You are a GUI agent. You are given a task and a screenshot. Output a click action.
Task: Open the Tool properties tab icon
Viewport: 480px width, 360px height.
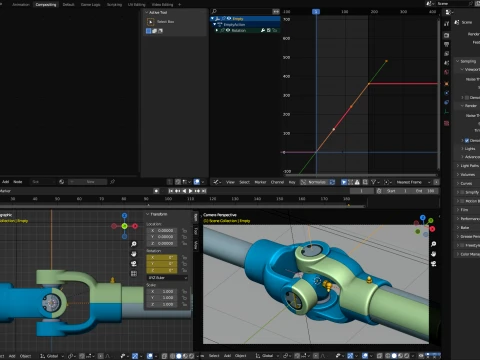(447, 23)
